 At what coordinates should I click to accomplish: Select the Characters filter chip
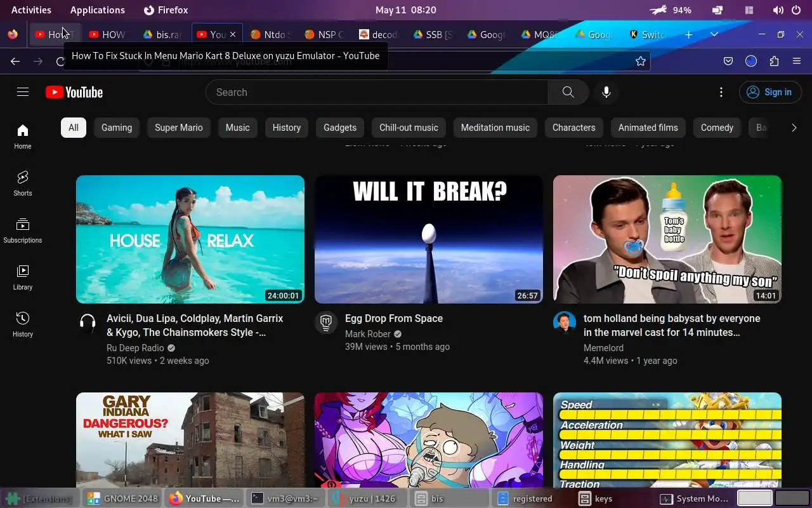pos(574,128)
